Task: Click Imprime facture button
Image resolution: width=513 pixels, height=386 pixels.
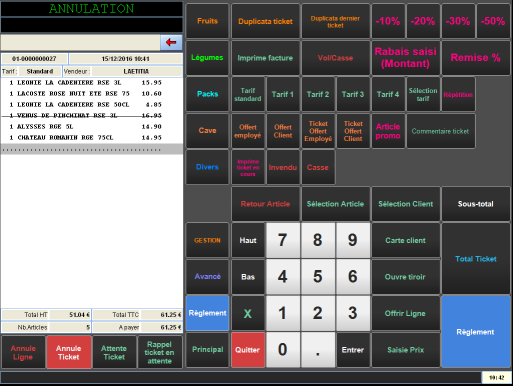Action: coord(265,58)
